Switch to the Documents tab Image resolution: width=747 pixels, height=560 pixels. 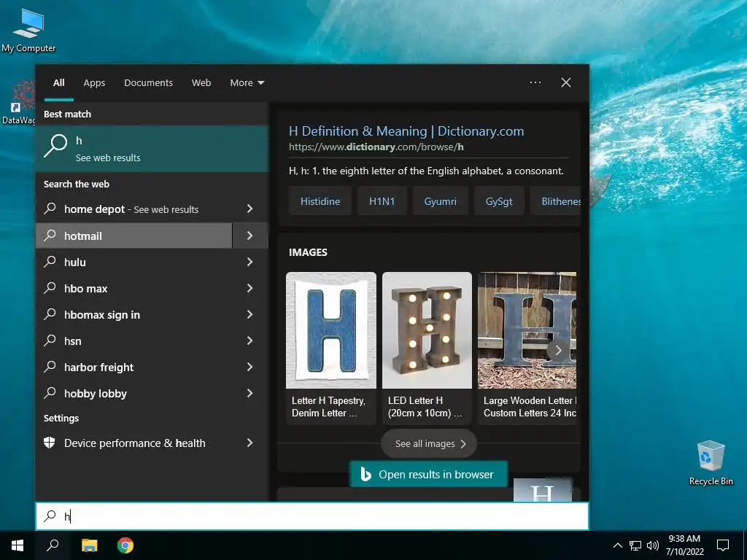148,82
